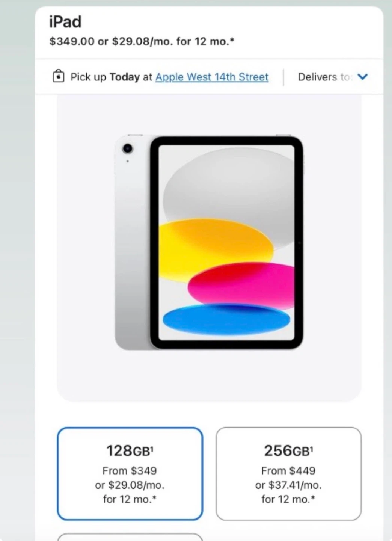Click the $349.00 header price line
This screenshot has width=392, height=541.
coord(142,41)
